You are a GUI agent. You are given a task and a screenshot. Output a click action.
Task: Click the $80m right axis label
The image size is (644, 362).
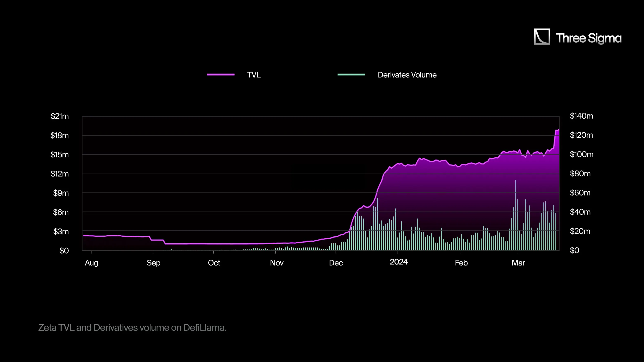click(580, 174)
